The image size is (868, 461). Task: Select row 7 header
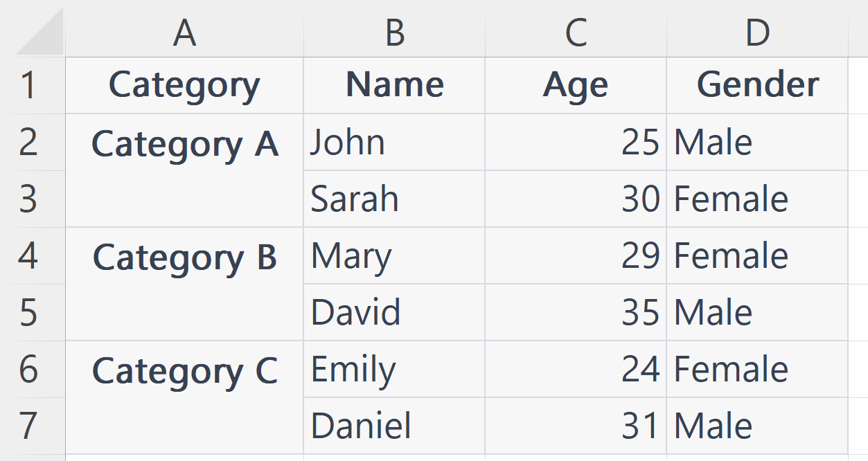31,425
